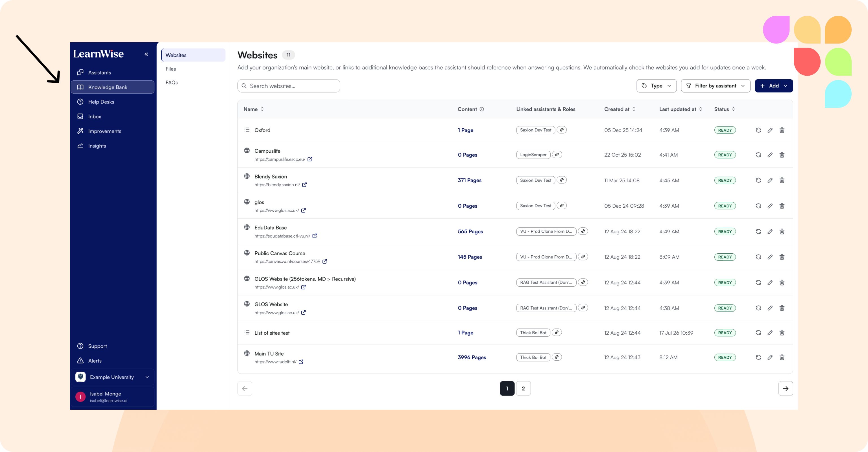Open Main TU Site external link icon
Image resolution: width=868 pixels, height=452 pixels.
click(x=301, y=362)
